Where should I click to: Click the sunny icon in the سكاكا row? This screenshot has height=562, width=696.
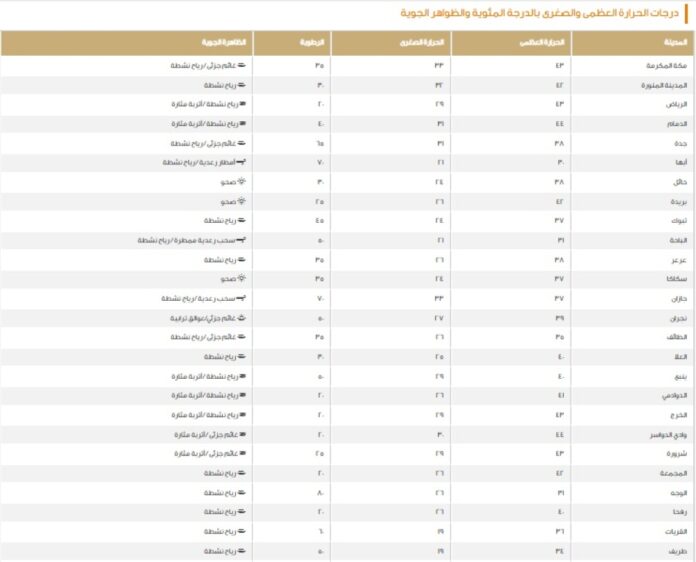click(241, 278)
